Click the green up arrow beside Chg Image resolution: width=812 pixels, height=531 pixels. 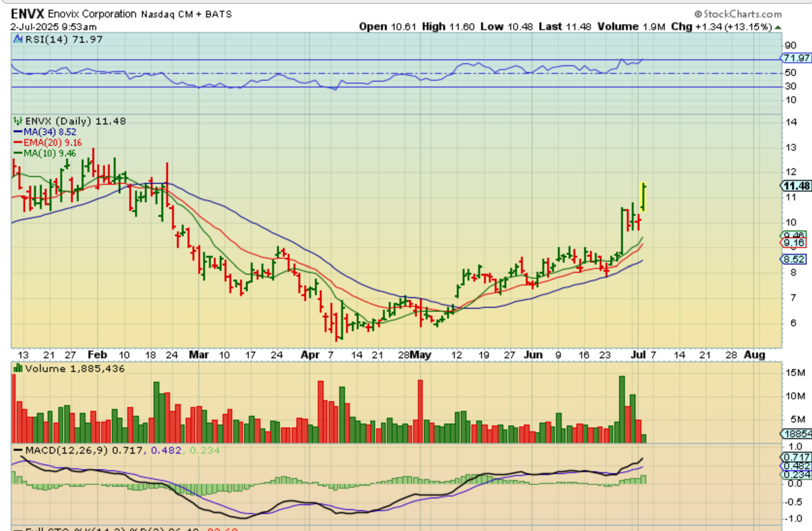[778, 27]
